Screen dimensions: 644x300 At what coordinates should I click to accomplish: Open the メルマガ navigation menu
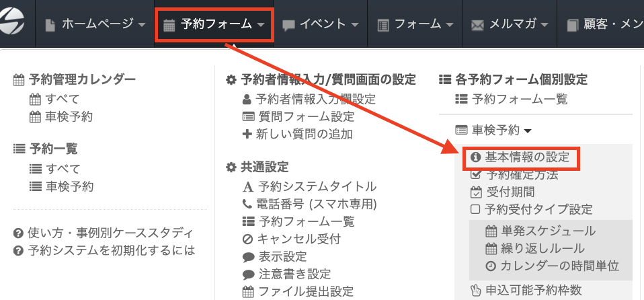(x=510, y=25)
